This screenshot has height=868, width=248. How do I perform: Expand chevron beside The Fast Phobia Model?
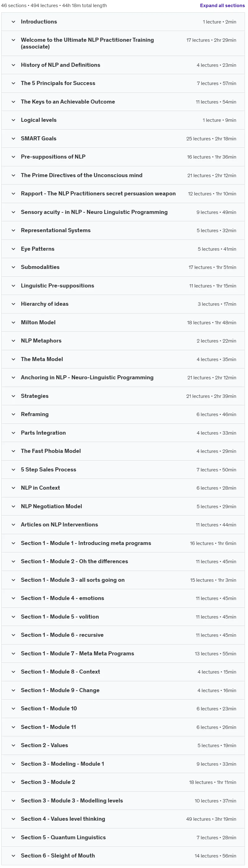[14, 451]
